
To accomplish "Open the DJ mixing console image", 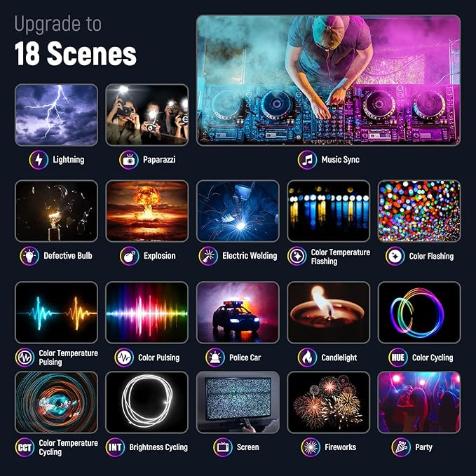I will pyautogui.click(x=328, y=81).
